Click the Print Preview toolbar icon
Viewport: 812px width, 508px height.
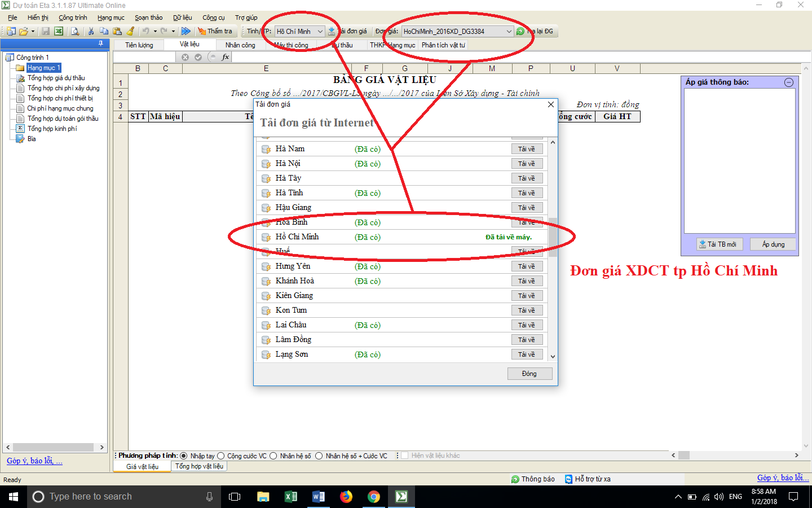tap(75, 32)
